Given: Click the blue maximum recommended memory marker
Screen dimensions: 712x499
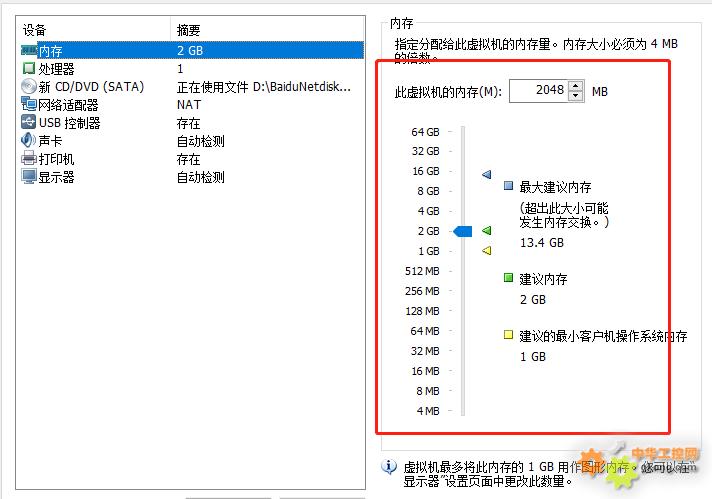Looking at the screenshot, I should point(487,174).
